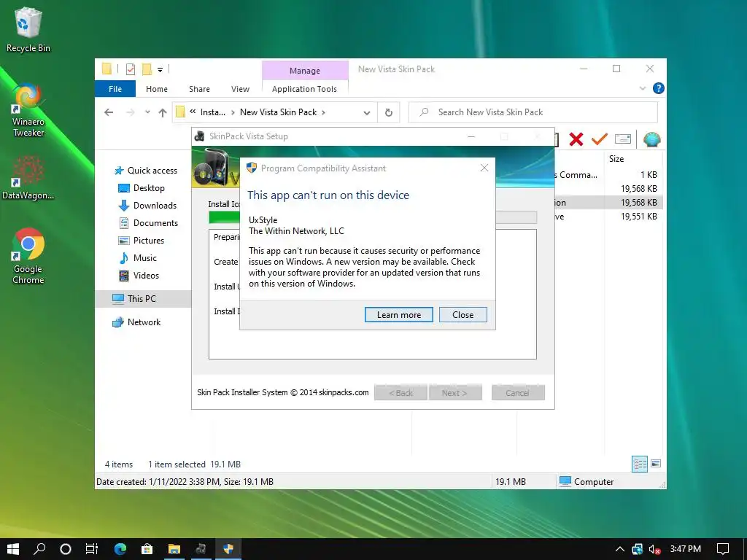Open the recent locations dropdown arrow
Image resolution: width=747 pixels, height=560 pixels.
pyautogui.click(x=147, y=112)
